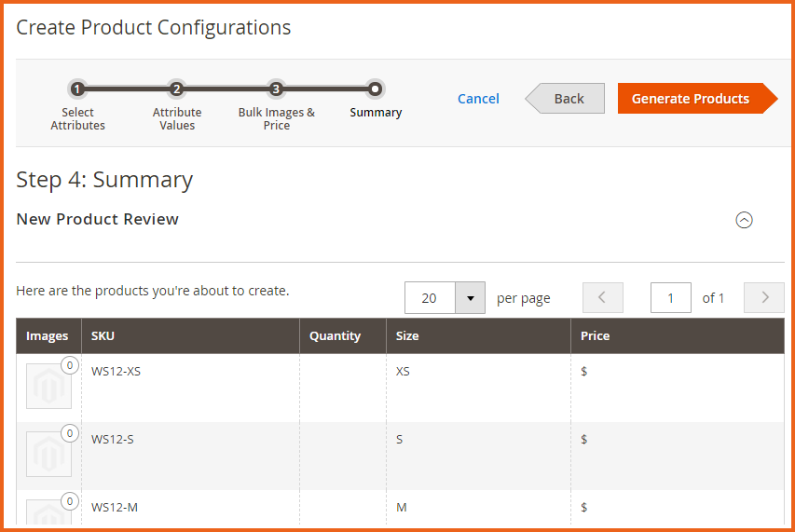This screenshot has width=795, height=532.
Task: Jump to step 3 Bulk Images & Price
Action: tap(276, 89)
